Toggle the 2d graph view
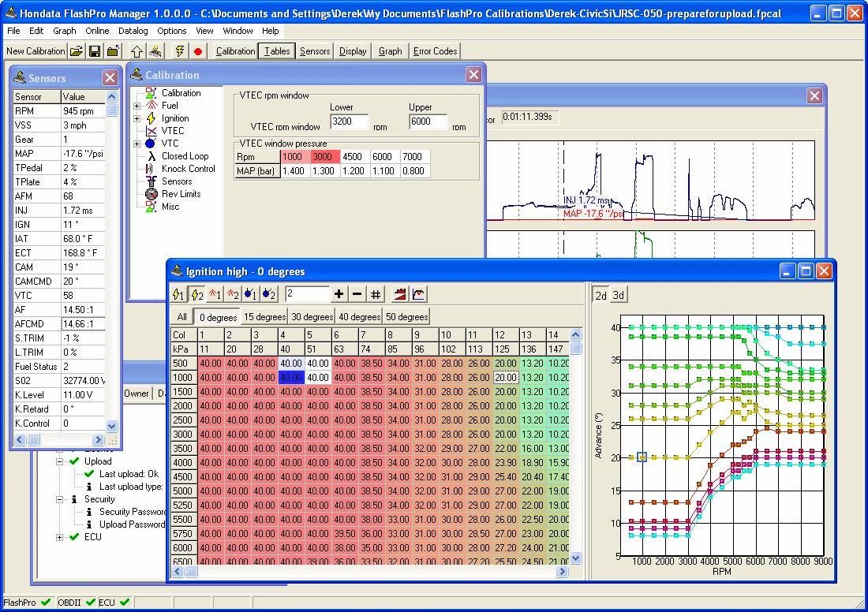 click(600, 295)
